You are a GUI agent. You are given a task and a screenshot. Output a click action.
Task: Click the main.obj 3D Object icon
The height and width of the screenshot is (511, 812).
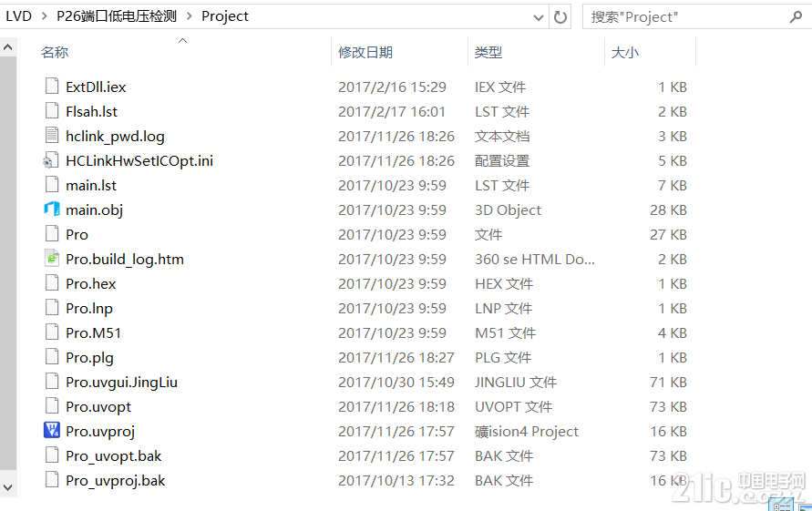point(52,210)
